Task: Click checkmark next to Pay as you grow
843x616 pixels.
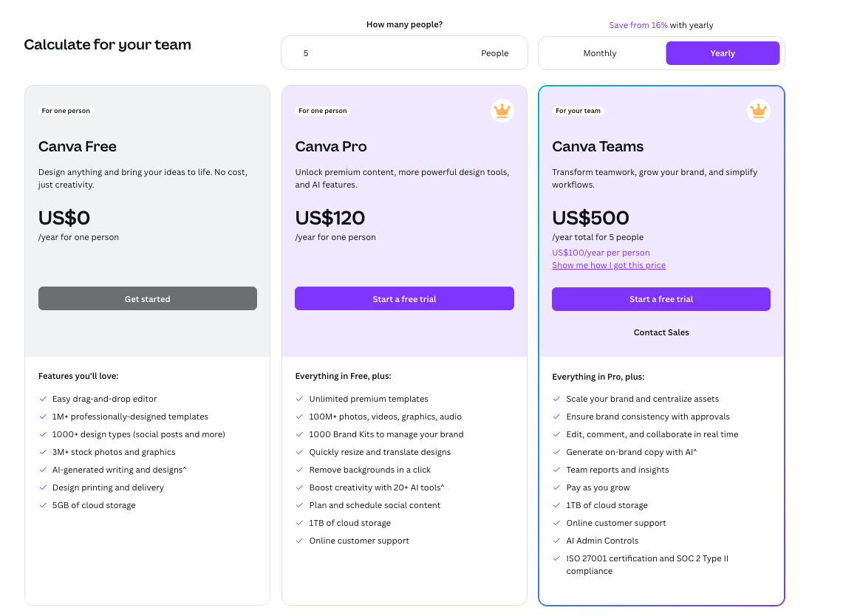Action: (557, 487)
